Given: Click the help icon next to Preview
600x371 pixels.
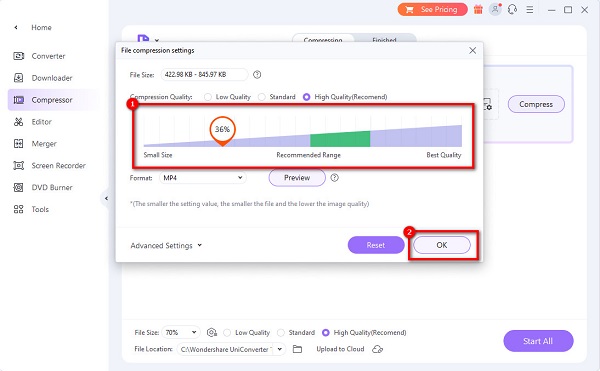Looking at the screenshot, I should pos(334,177).
